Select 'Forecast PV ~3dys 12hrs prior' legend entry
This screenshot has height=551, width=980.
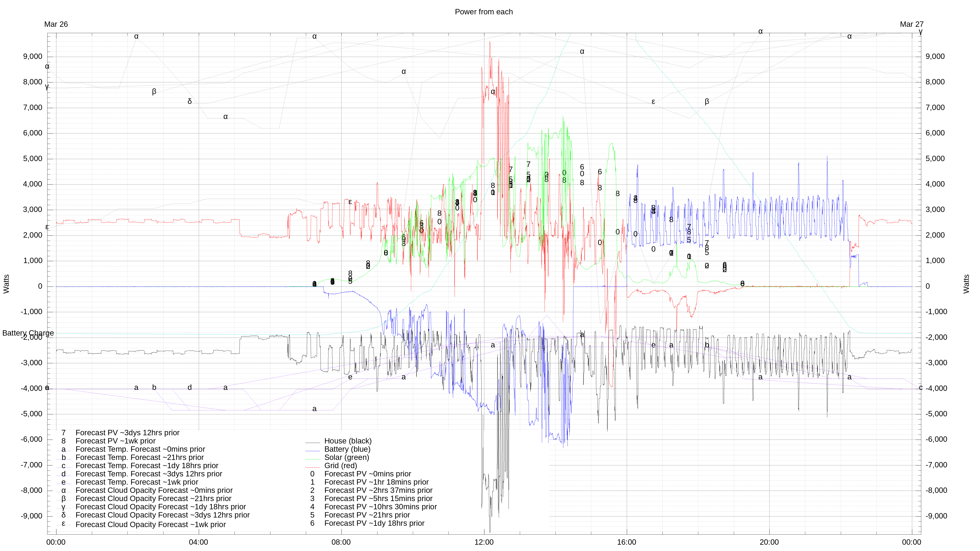(x=127, y=433)
